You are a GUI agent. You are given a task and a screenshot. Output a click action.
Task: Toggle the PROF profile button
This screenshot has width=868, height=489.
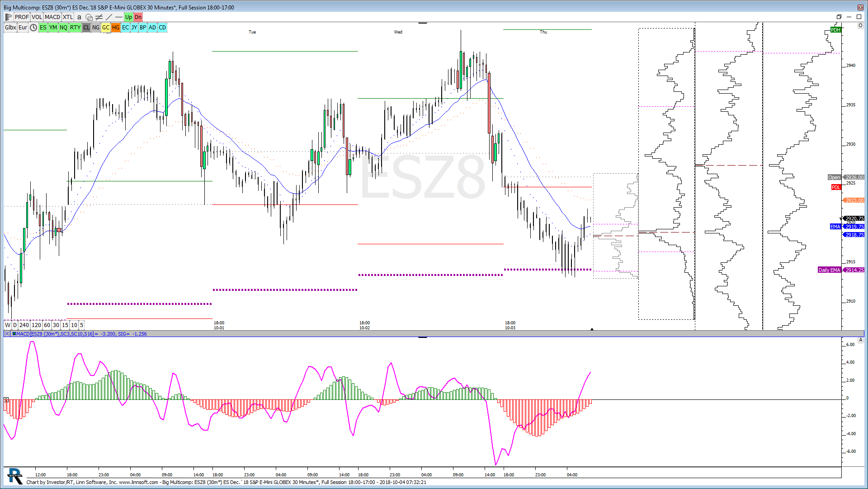tap(22, 17)
